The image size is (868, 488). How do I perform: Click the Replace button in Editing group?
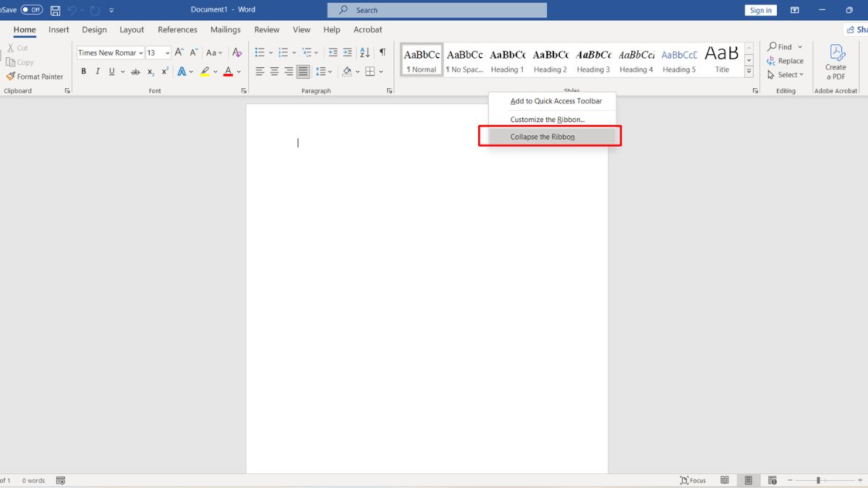785,61
